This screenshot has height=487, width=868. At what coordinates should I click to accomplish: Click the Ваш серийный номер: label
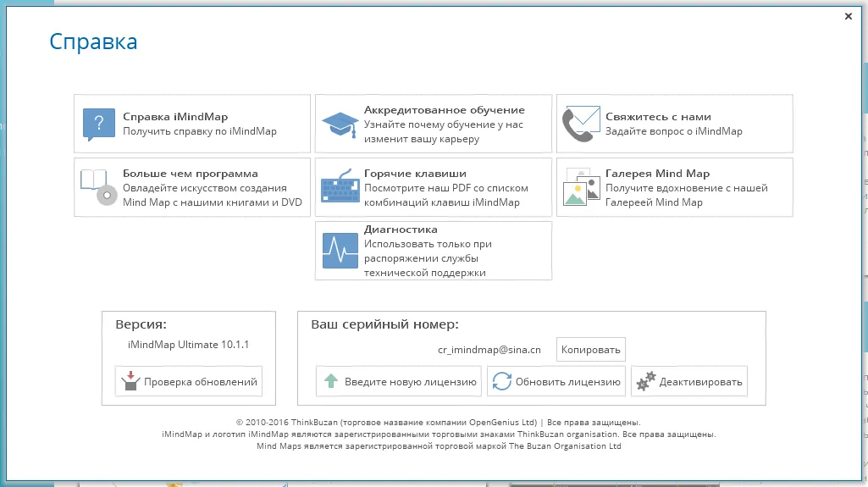point(384,324)
